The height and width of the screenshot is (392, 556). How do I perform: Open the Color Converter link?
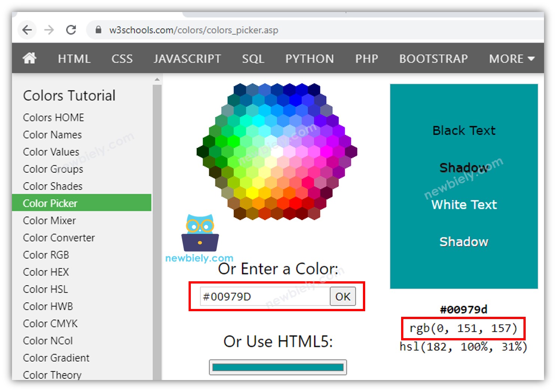click(58, 238)
